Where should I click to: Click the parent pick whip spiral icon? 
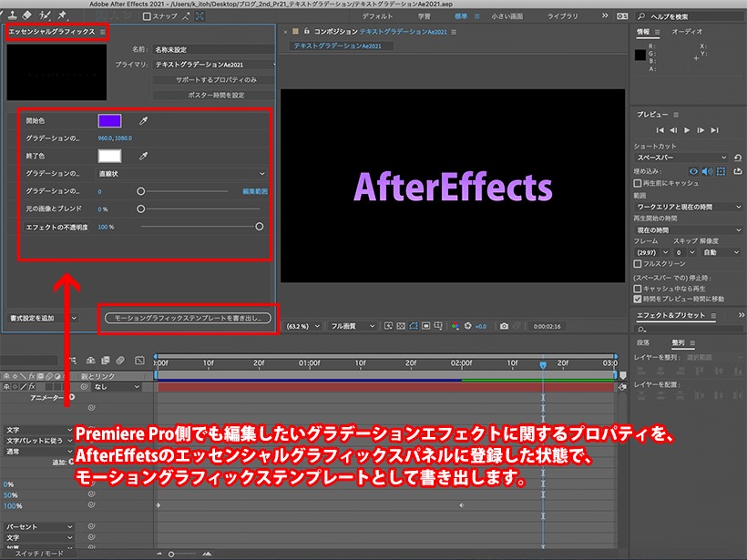tap(84, 387)
